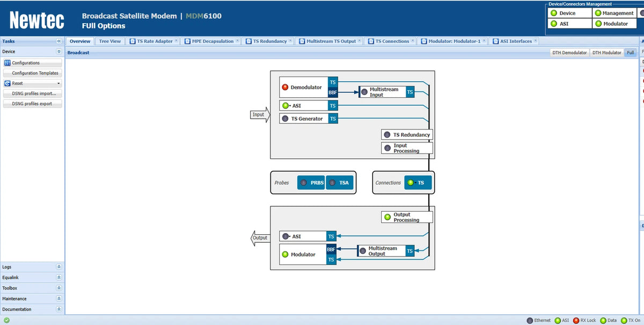Switch to the Tree View tab
The width and height of the screenshot is (644, 325).
click(110, 41)
